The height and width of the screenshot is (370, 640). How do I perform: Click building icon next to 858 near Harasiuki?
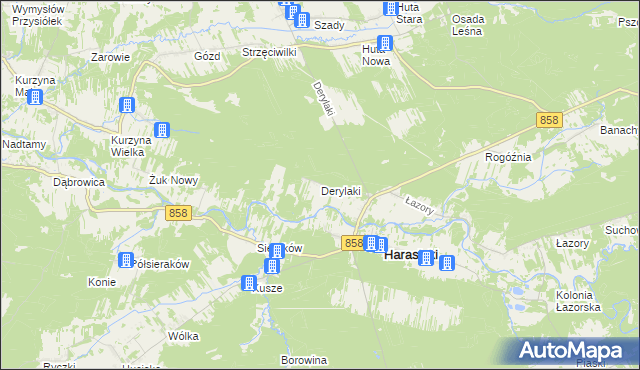(x=371, y=243)
